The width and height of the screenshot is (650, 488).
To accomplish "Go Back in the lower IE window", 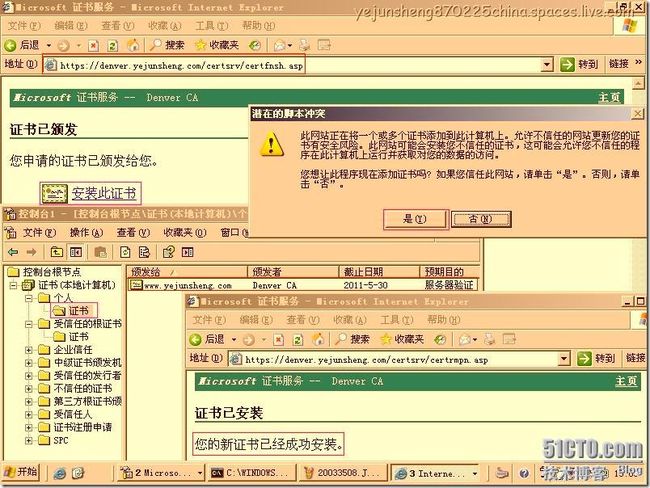I will point(207,340).
